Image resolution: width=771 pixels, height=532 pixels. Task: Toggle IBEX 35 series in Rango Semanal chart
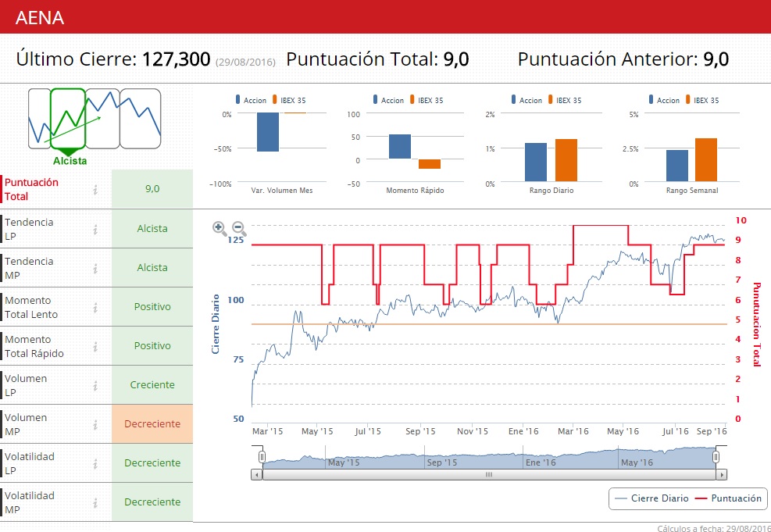point(703,100)
